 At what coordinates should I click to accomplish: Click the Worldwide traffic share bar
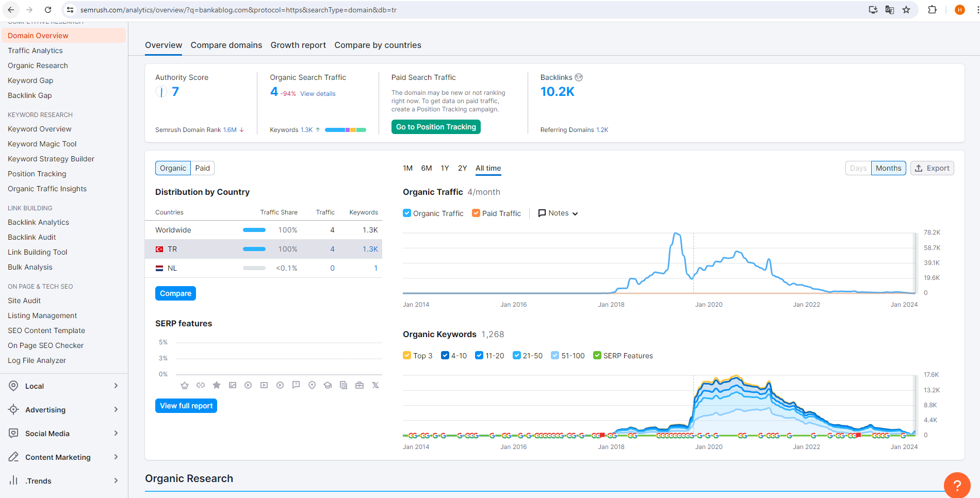(x=254, y=230)
